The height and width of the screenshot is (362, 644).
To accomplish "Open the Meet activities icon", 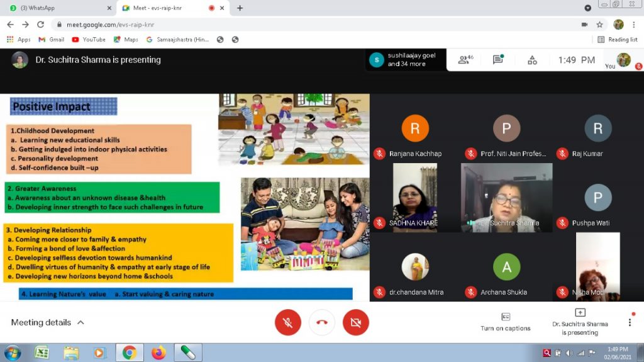I will pos(532,60).
